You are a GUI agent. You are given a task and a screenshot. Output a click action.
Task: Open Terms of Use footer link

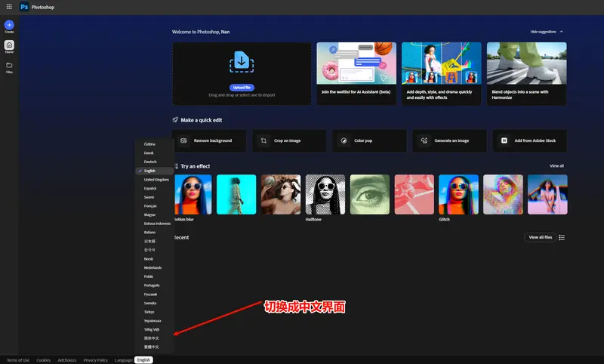click(x=18, y=360)
